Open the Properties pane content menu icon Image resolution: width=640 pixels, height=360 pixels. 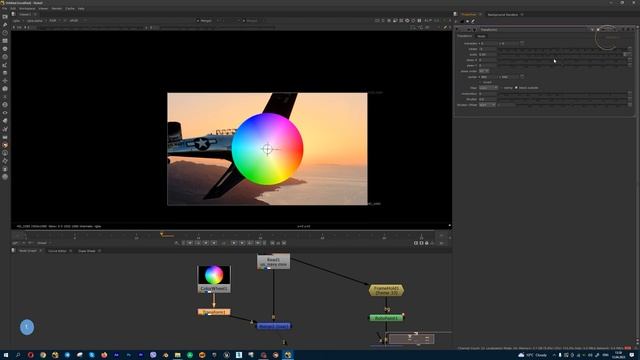pyautogui.click(x=456, y=14)
